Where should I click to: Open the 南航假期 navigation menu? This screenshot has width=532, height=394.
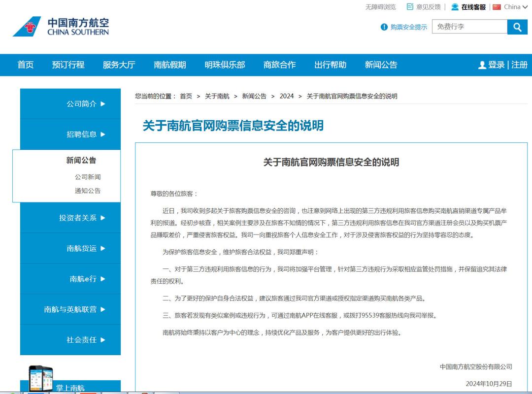tap(170, 65)
